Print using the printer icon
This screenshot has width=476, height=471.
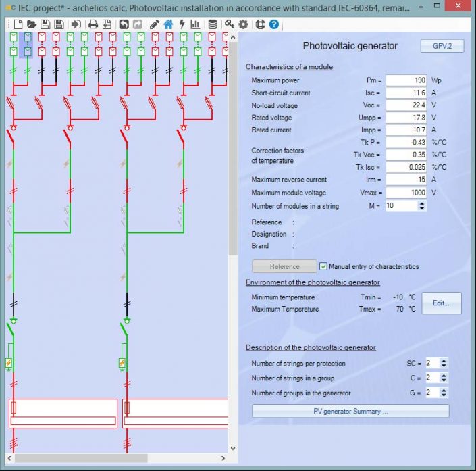(93, 24)
